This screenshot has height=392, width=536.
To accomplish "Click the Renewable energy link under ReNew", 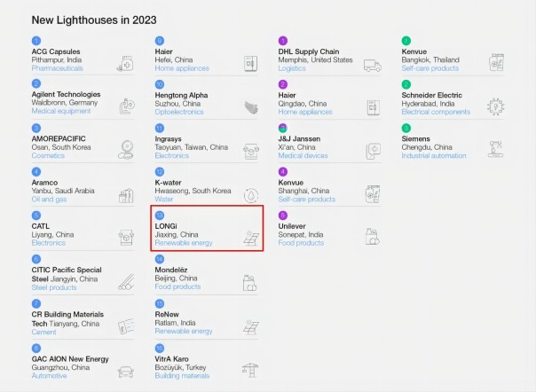I will (184, 332).
